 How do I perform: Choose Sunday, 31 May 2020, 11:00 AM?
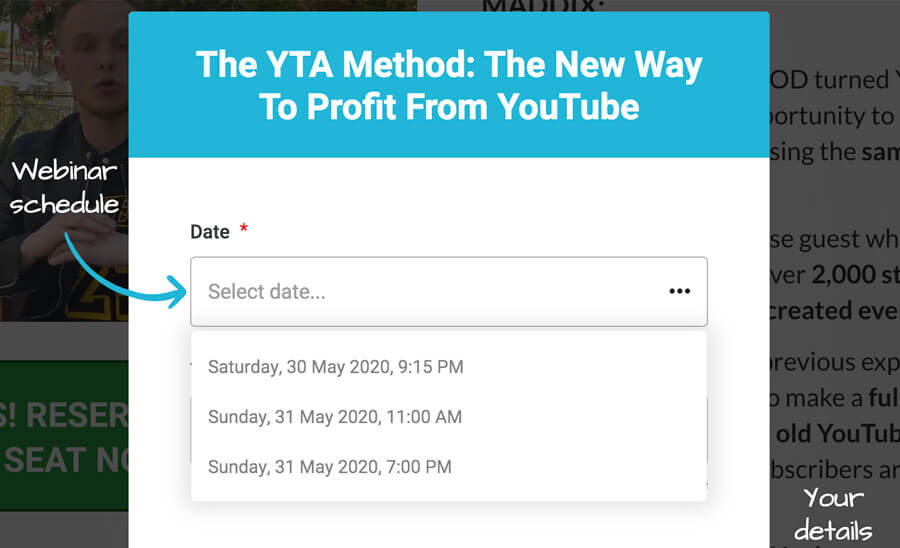[x=335, y=417]
